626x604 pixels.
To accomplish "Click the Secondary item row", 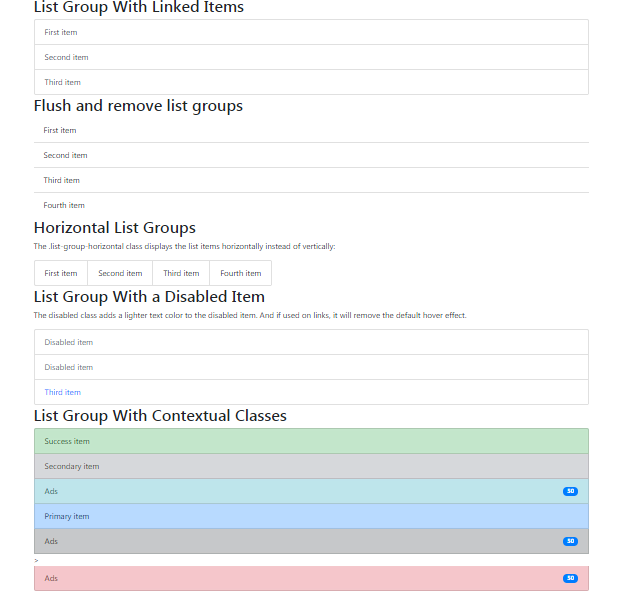I will (311, 466).
